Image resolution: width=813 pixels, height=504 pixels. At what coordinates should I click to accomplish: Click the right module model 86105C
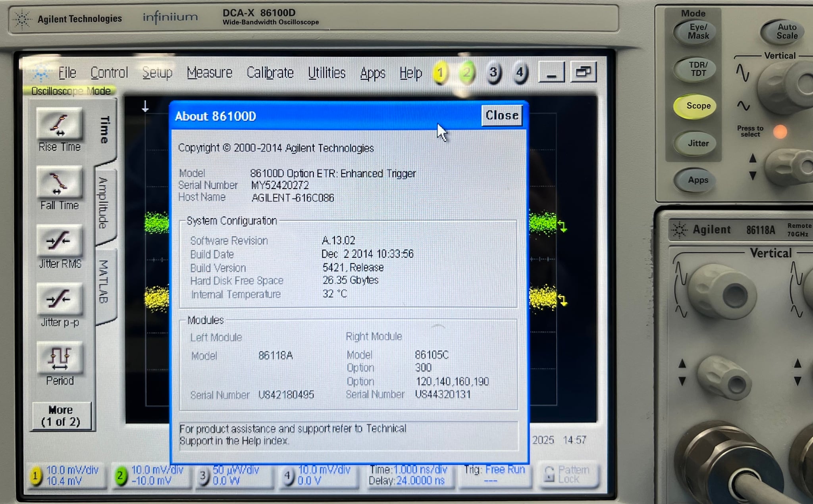pos(432,354)
